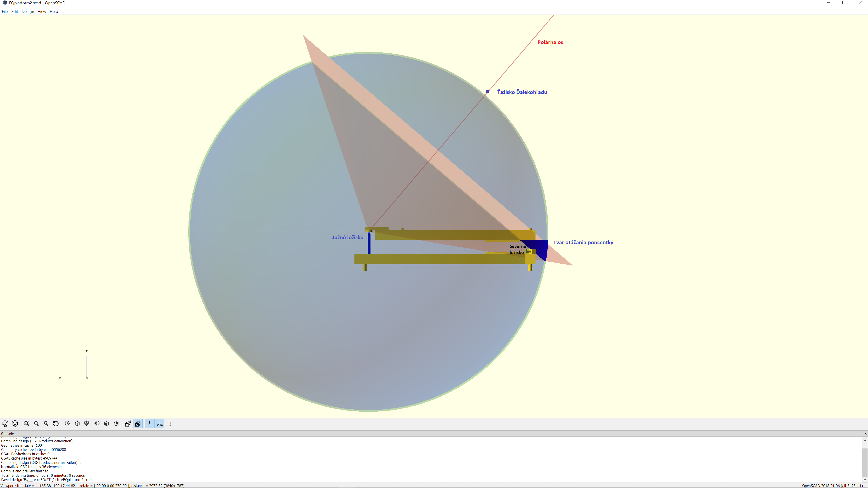Image resolution: width=868 pixels, height=488 pixels.
Task: Click the console scrollbar thumb
Action: pyautogui.click(x=865, y=462)
